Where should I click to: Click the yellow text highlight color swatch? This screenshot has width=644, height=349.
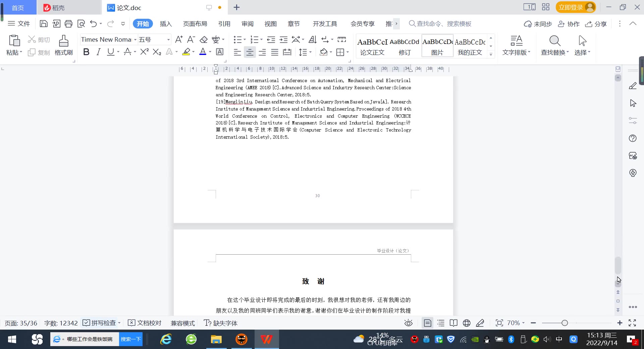pyautogui.click(x=186, y=52)
